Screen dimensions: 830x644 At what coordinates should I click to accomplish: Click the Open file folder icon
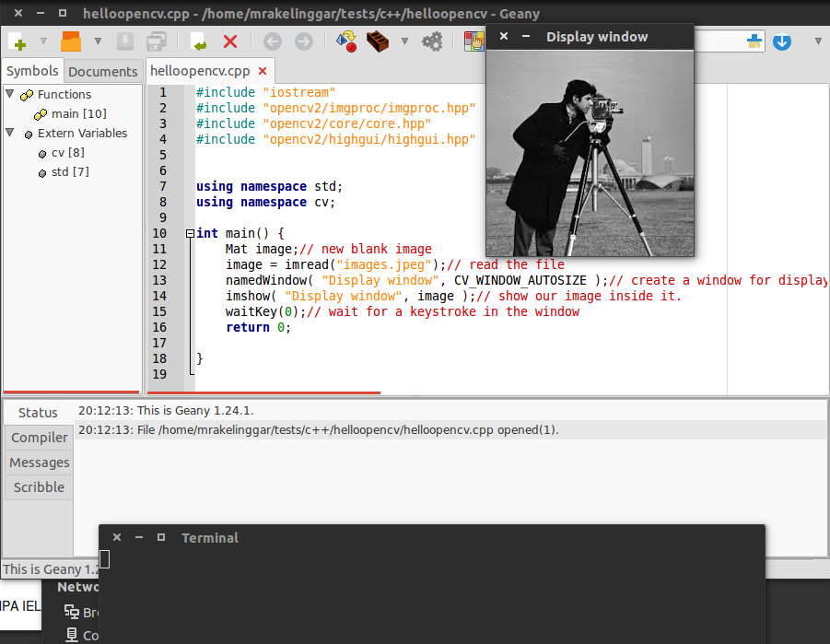[x=71, y=41]
